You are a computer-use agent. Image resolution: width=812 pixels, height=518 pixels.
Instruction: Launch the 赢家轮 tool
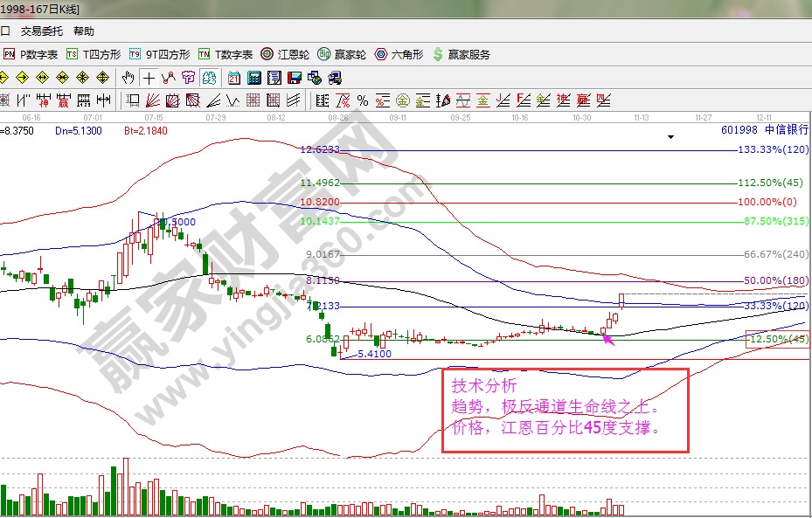pos(342,54)
